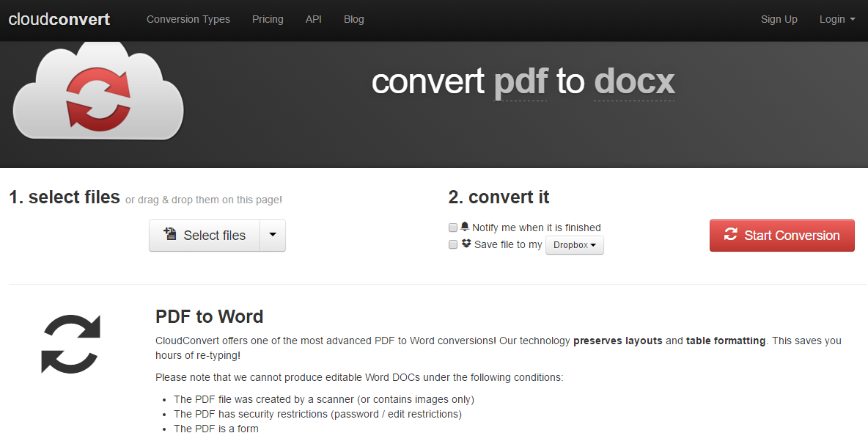
Task: Click 'Please note that we cannot produce' sentence
Action: tap(359, 377)
